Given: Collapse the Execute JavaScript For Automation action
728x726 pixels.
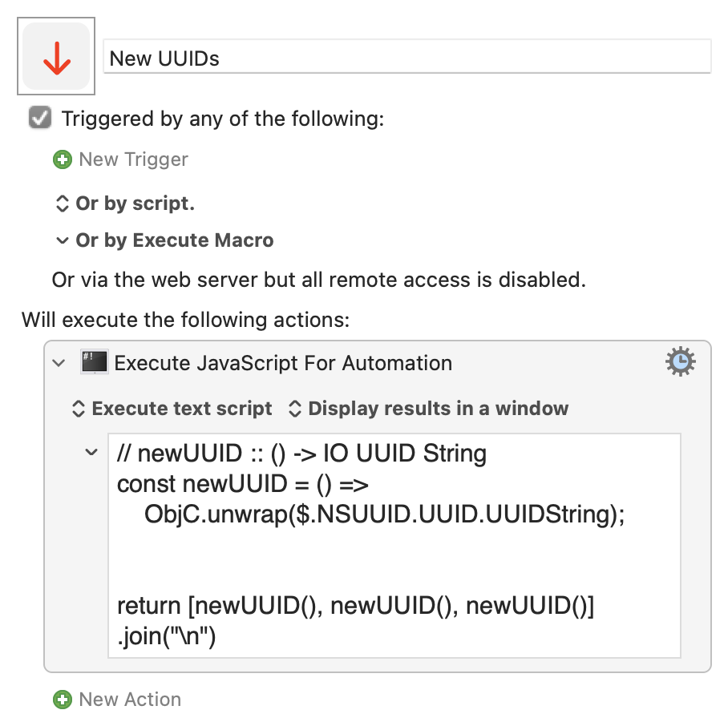Looking at the screenshot, I should coord(59,363).
